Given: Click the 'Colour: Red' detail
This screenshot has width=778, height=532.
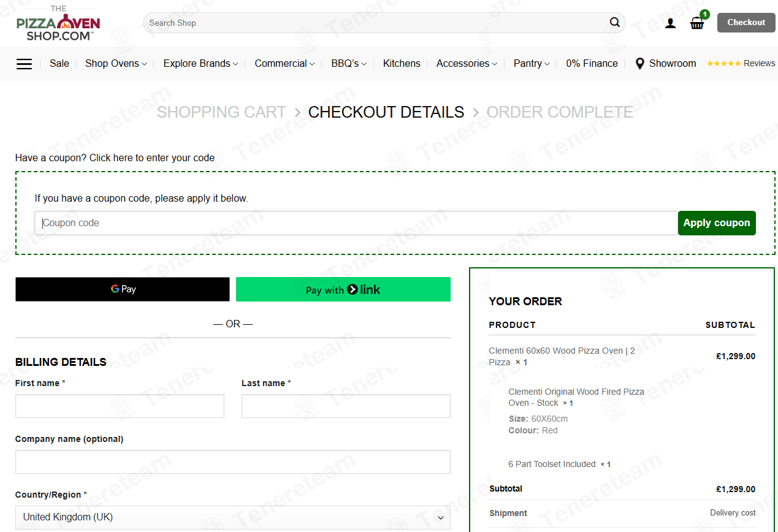Looking at the screenshot, I should tap(533, 430).
